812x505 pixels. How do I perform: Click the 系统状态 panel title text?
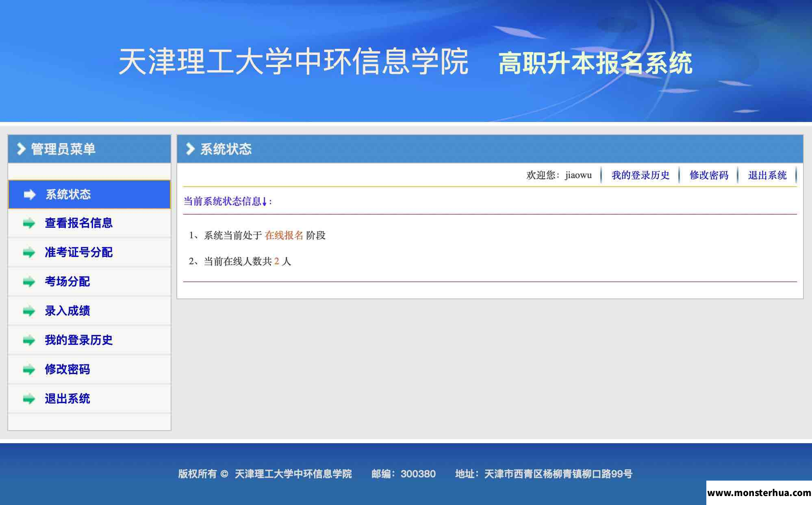[226, 149]
